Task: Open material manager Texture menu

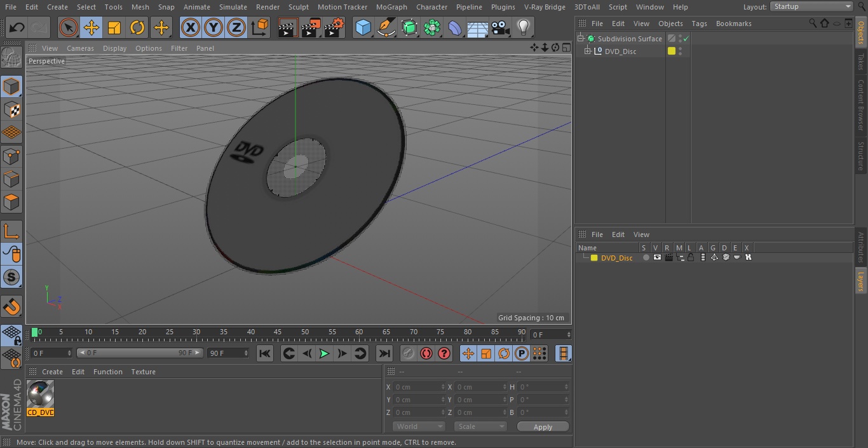Action: [x=143, y=372]
